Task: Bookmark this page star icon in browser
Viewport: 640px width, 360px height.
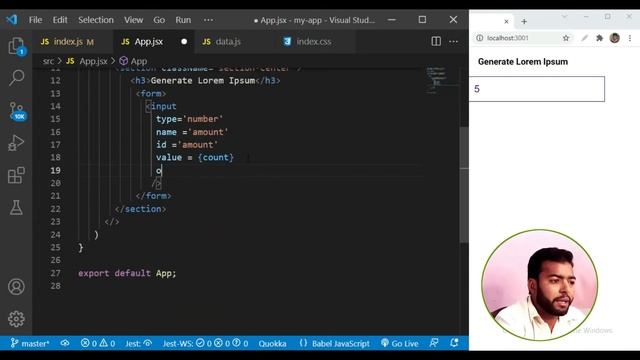Action: [566, 38]
